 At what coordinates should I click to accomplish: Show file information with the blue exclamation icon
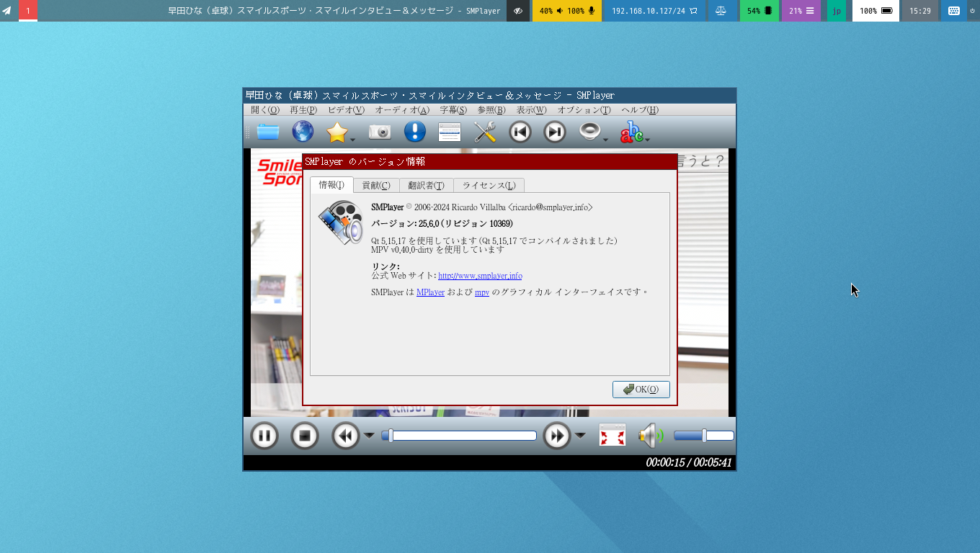coord(414,132)
